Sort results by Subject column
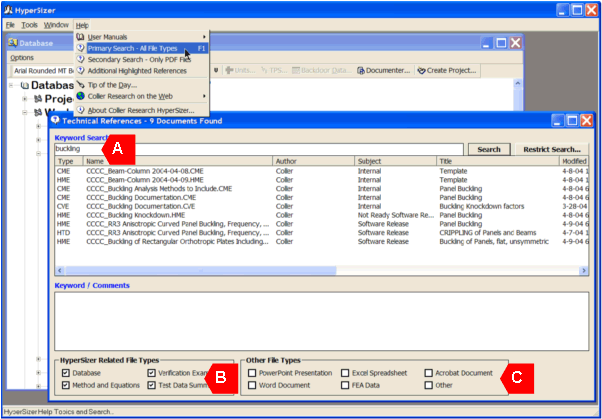Viewport: 602px width, 419px height. tap(395, 161)
